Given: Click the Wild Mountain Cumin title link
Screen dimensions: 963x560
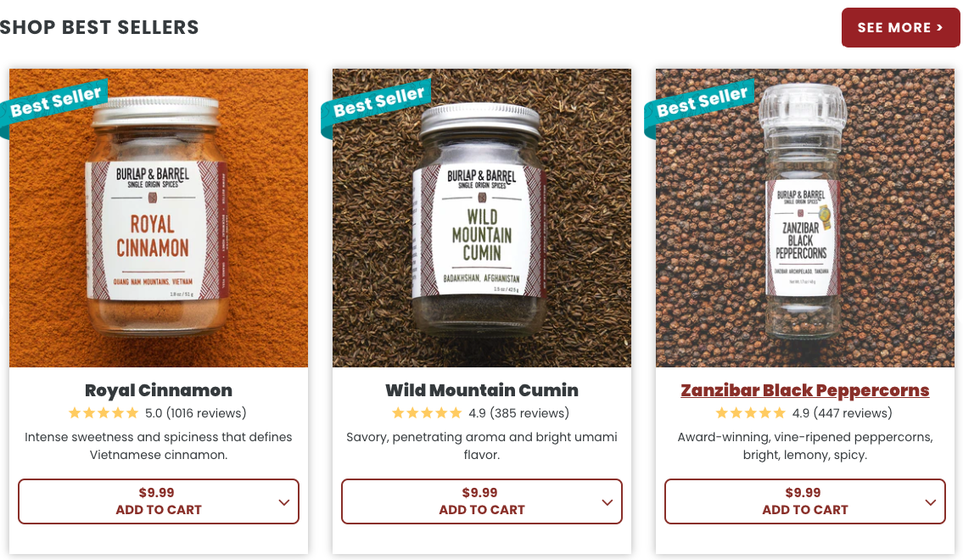Looking at the screenshot, I should (x=482, y=390).
